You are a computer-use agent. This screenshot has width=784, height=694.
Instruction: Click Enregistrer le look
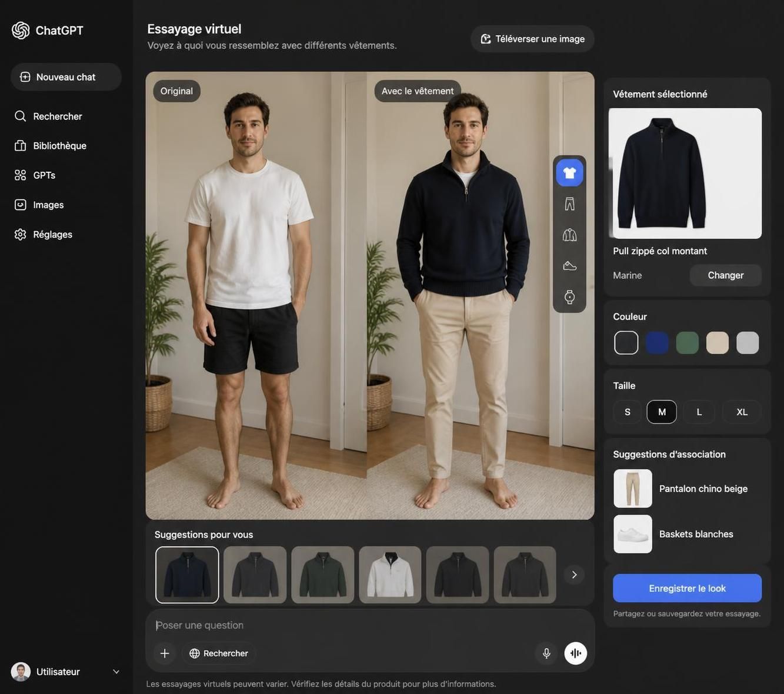[687, 588]
